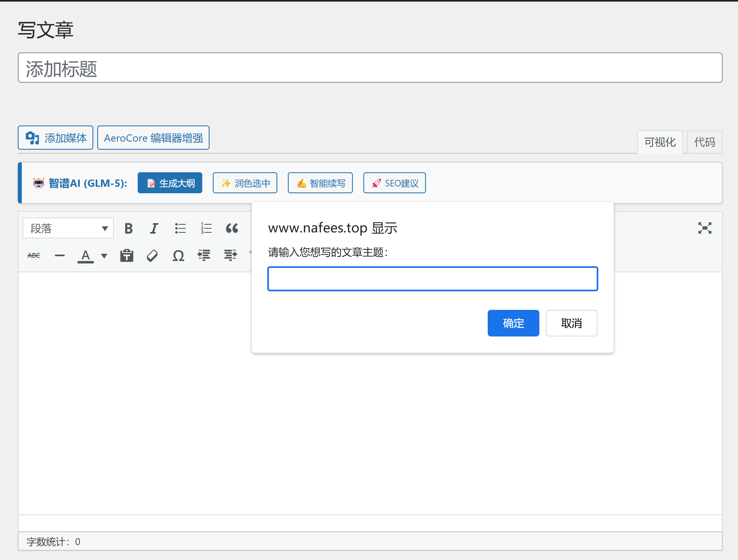Toggle italic text formatting

tap(154, 228)
